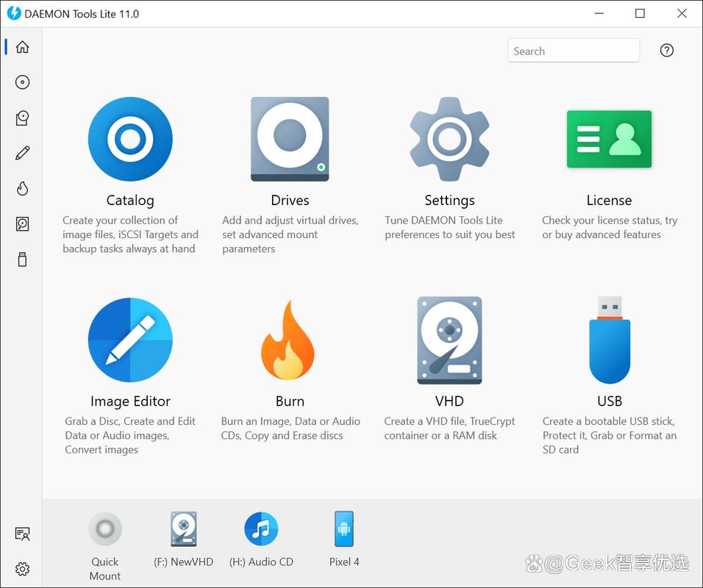Open the Home view in the sidebar
Screen dimensions: 703x588
coord(22,47)
